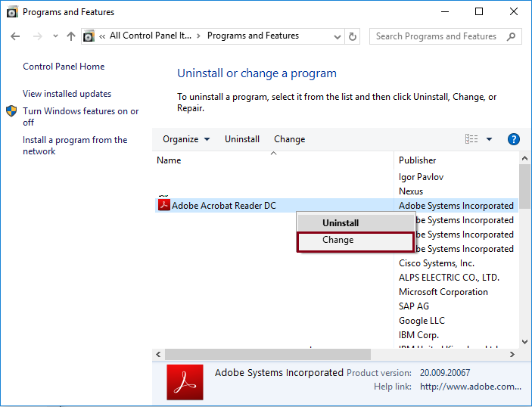This screenshot has height=407, width=532.
Task: Expand the address bar history dropdown
Action: [337, 36]
